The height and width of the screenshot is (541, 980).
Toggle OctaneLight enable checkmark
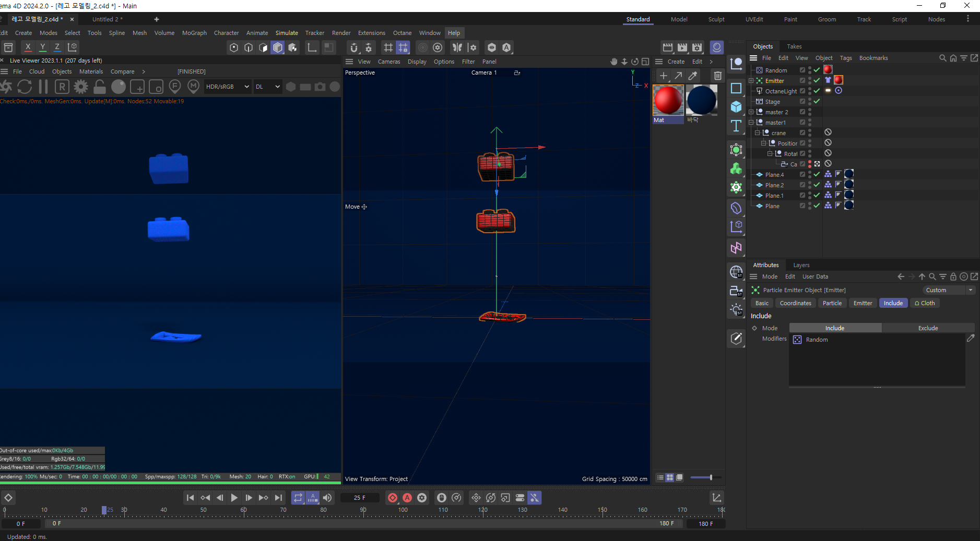click(817, 91)
